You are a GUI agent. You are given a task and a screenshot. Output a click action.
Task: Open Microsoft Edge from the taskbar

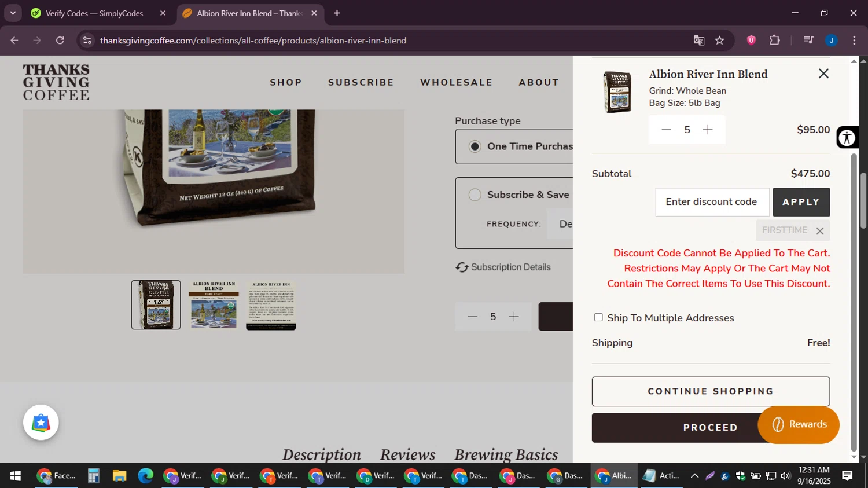(x=145, y=476)
